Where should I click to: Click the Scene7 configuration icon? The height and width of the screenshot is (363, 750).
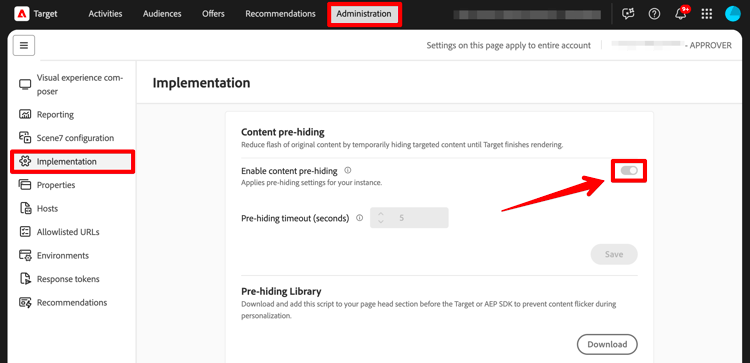tap(24, 138)
